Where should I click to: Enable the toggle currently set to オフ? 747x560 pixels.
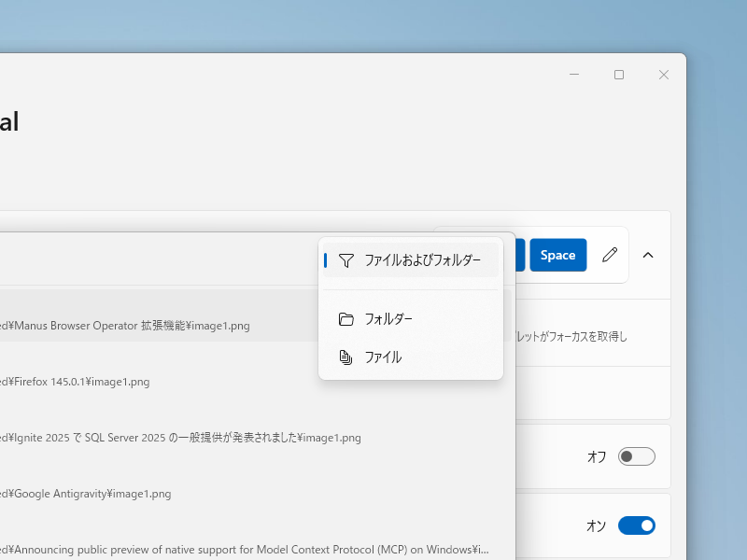pyautogui.click(x=637, y=456)
